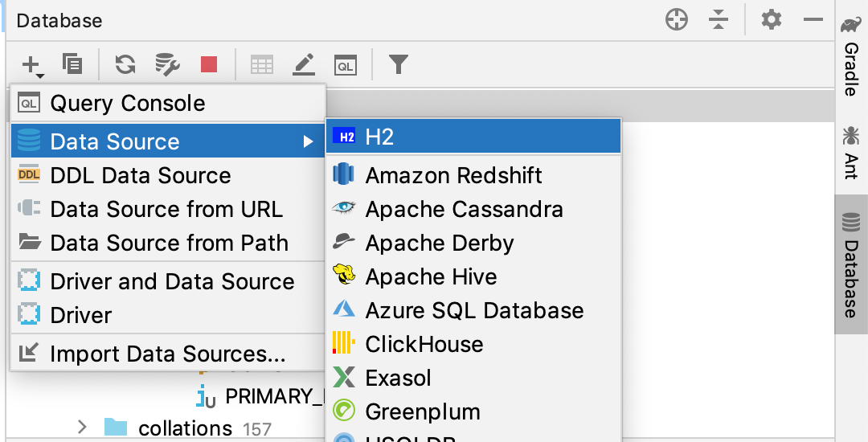Open the Ant tool window tab

point(851,153)
